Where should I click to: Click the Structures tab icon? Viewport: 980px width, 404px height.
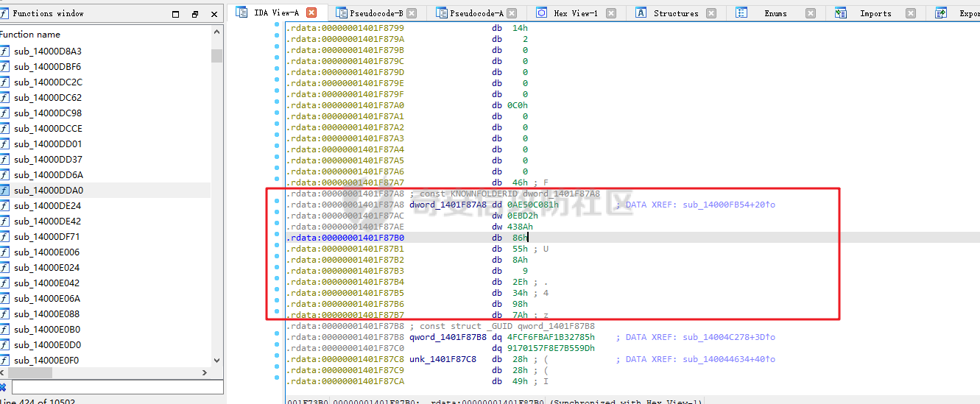pos(641,13)
